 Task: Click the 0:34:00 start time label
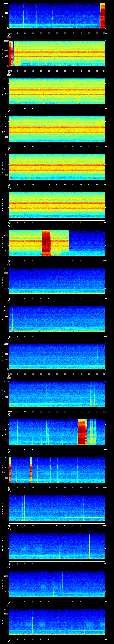coord(9,487)
